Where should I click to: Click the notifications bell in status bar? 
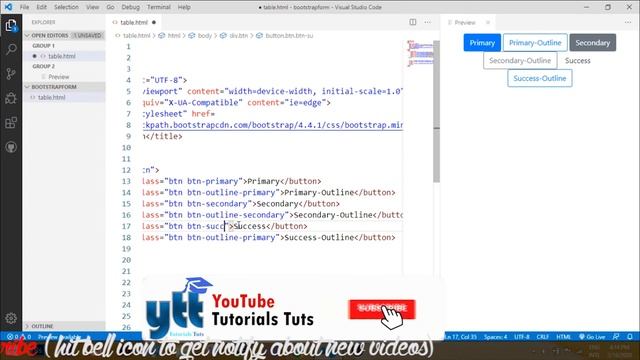pos(630,337)
